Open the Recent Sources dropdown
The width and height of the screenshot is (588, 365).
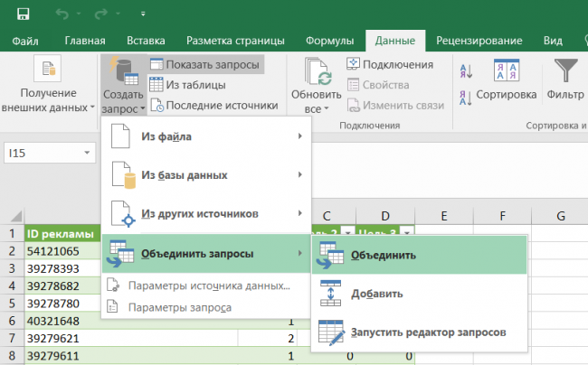point(213,105)
